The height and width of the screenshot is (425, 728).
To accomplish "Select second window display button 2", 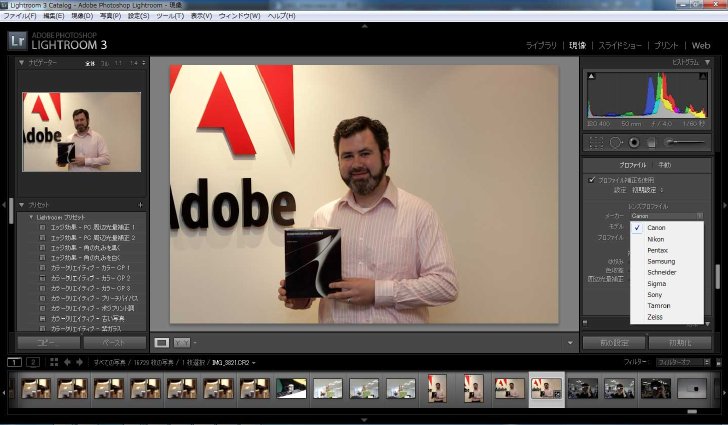I will 33,362.
